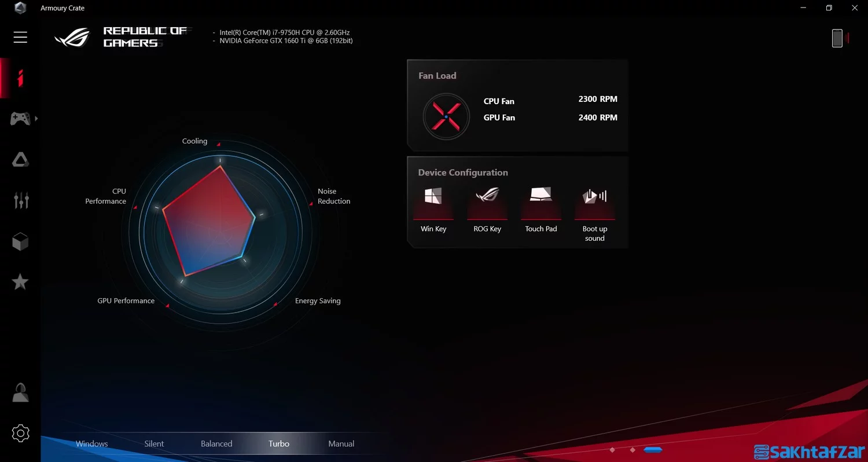
Task: Click the carousel page indicator slider at bottom
Action: tap(653, 449)
